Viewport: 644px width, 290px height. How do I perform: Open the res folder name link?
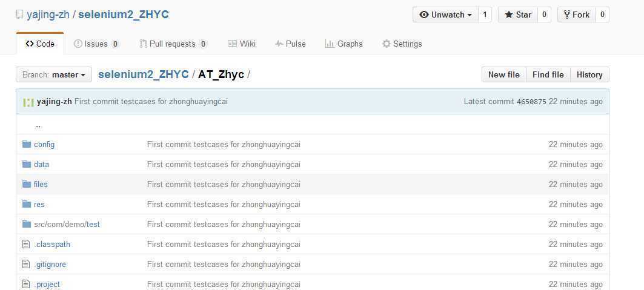pos(39,204)
